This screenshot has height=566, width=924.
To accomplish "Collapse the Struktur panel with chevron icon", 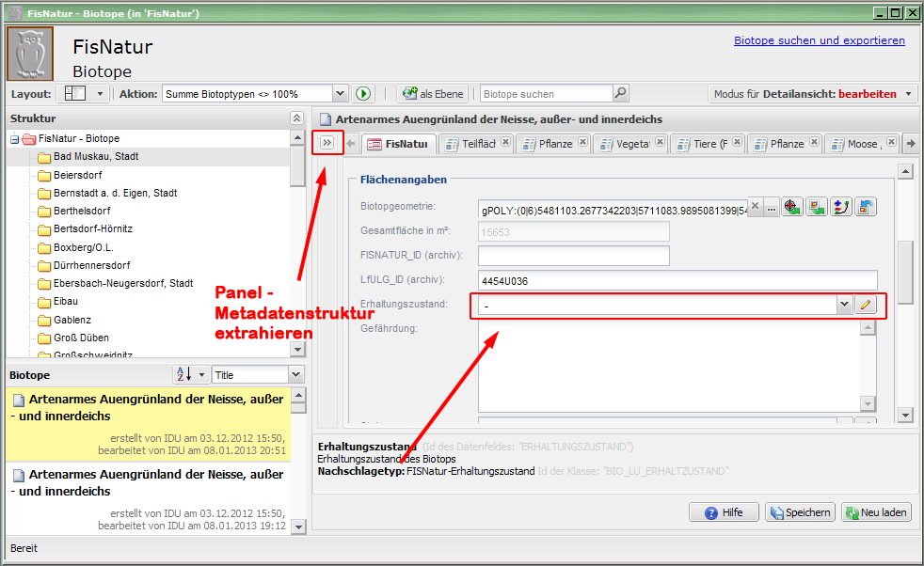I will click(296, 118).
